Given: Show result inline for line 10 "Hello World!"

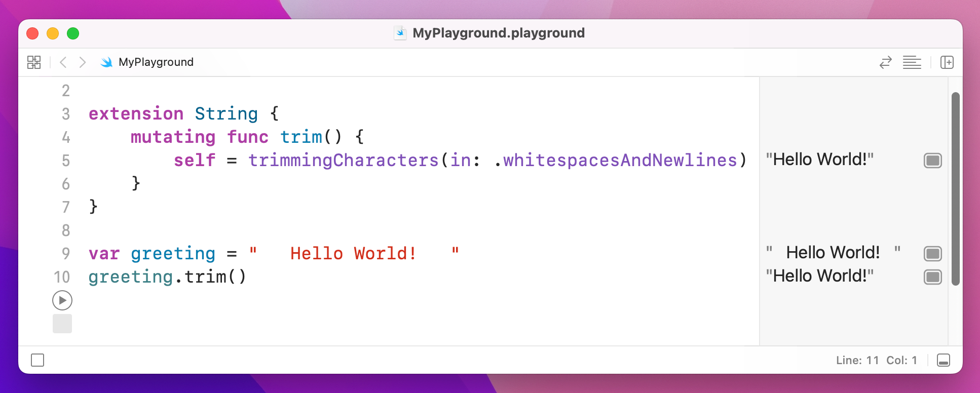Looking at the screenshot, I should point(933,277).
